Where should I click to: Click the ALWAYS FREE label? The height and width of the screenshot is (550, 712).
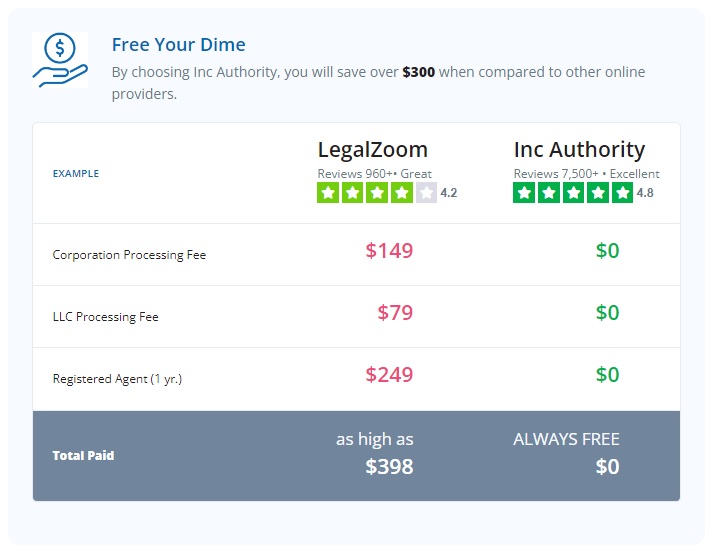(x=566, y=439)
